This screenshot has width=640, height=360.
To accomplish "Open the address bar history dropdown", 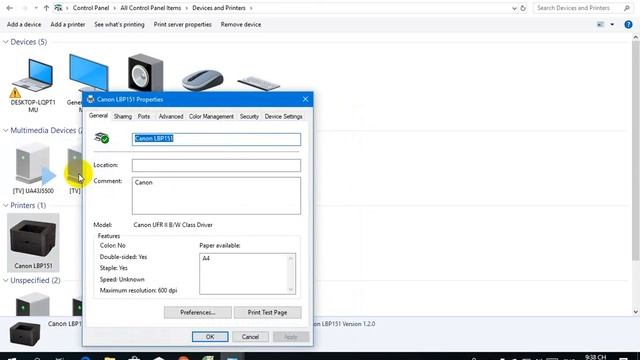I will 514,8.
